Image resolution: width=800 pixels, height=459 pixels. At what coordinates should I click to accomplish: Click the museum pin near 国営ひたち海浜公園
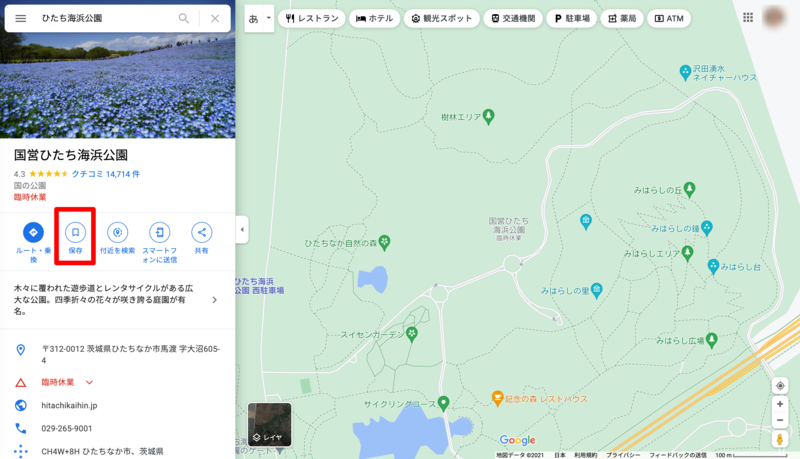[x=586, y=221]
